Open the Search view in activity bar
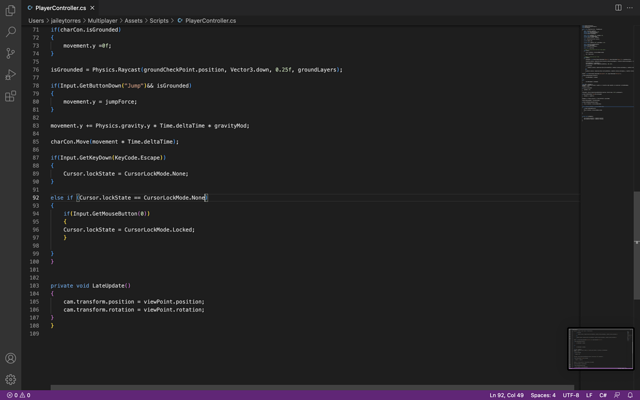The image size is (640, 400). (11, 32)
